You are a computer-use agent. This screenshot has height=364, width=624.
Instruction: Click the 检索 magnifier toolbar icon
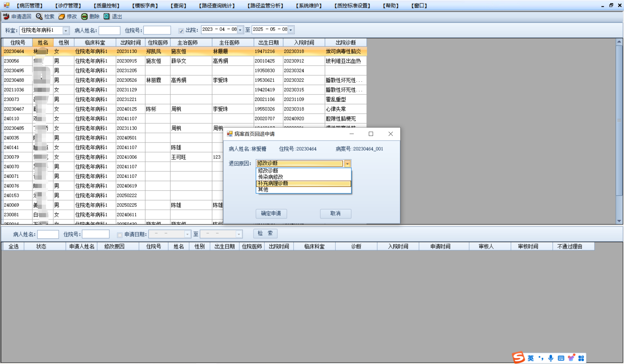pyautogui.click(x=39, y=17)
